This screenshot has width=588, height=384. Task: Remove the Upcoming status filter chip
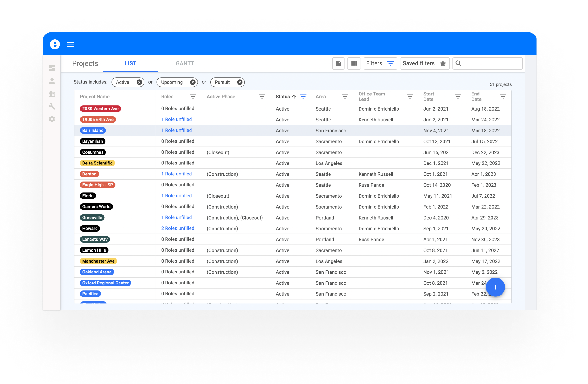[x=193, y=82]
